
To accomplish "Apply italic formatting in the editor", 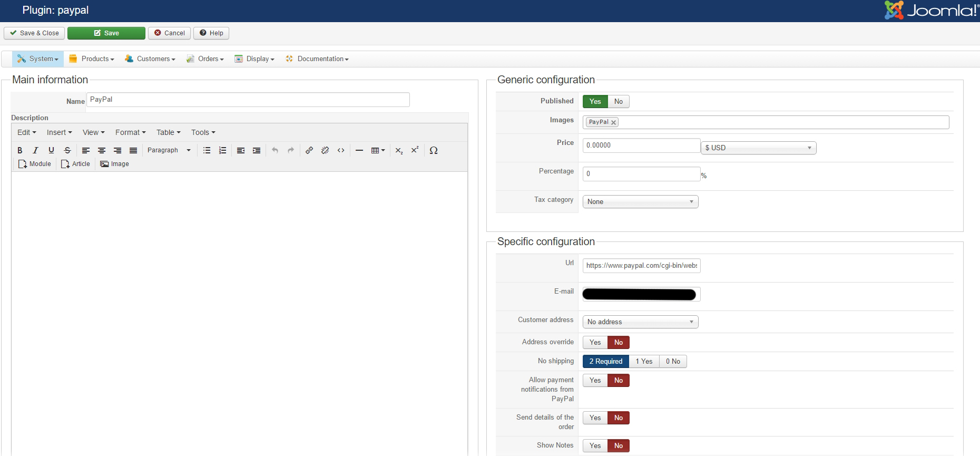I will [x=35, y=150].
